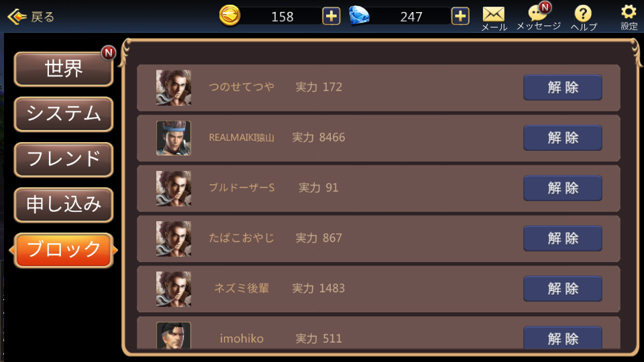Click REALMAIKI猿山's avatar portrait

coord(173,138)
